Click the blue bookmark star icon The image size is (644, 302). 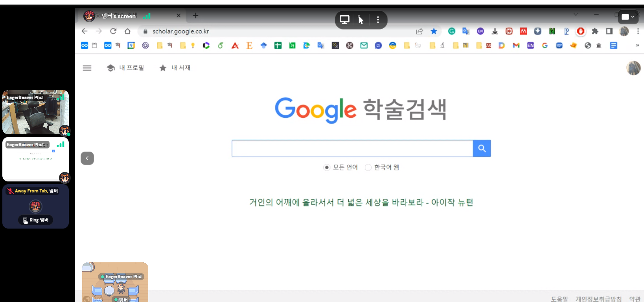click(x=434, y=31)
